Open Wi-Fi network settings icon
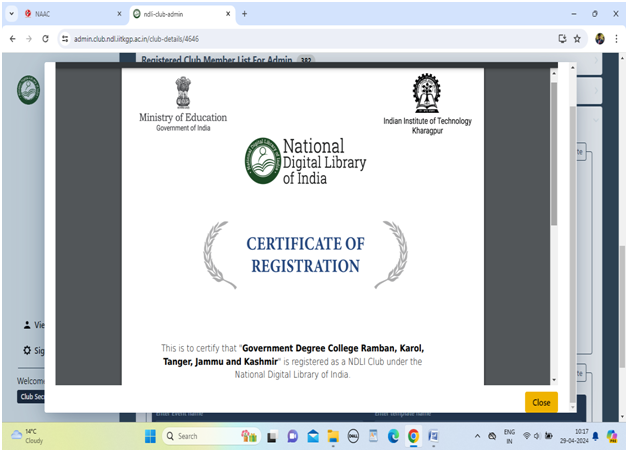 (527, 436)
